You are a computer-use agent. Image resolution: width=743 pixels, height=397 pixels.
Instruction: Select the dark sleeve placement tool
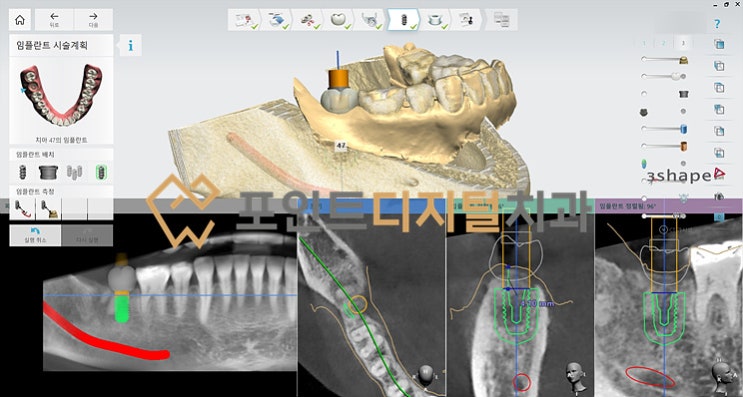coord(48,172)
